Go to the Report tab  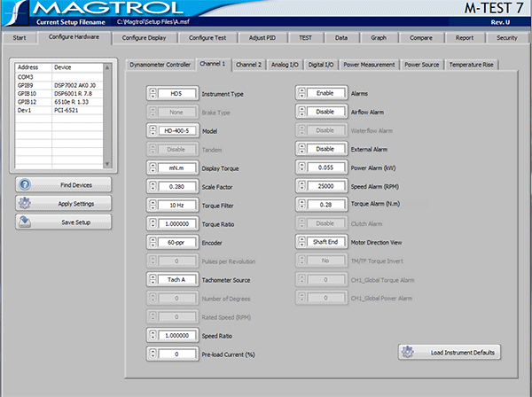coord(465,38)
